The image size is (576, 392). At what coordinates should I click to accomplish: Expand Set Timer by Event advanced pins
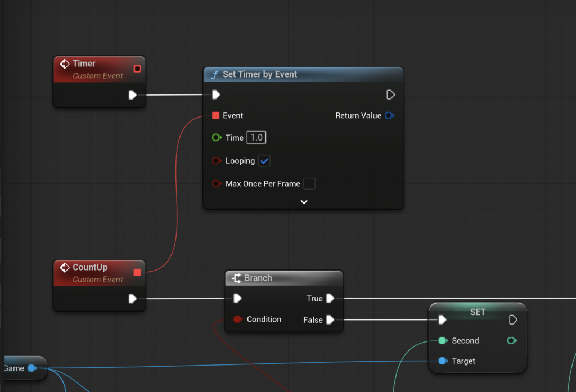[304, 202]
